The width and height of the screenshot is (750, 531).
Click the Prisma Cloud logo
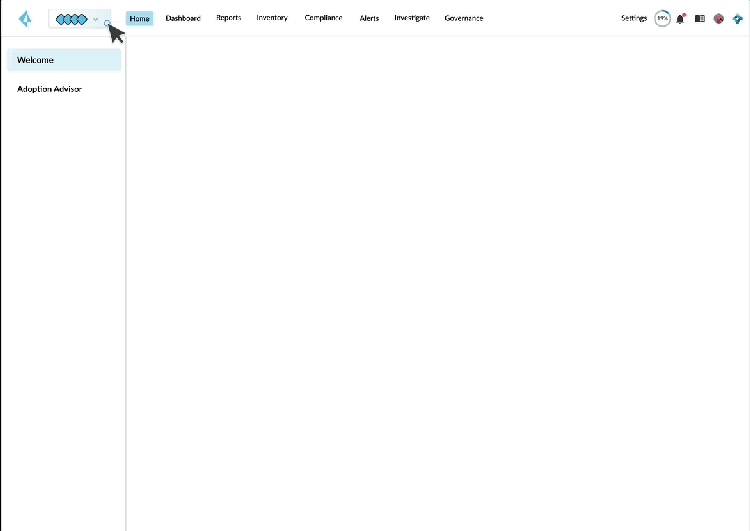pyautogui.click(x=24, y=19)
